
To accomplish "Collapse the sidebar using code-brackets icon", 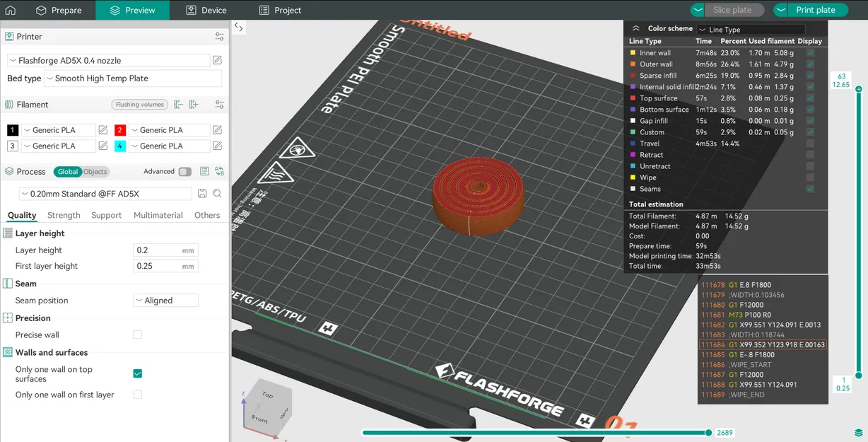I will pyautogui.click(x=238, y=28).
